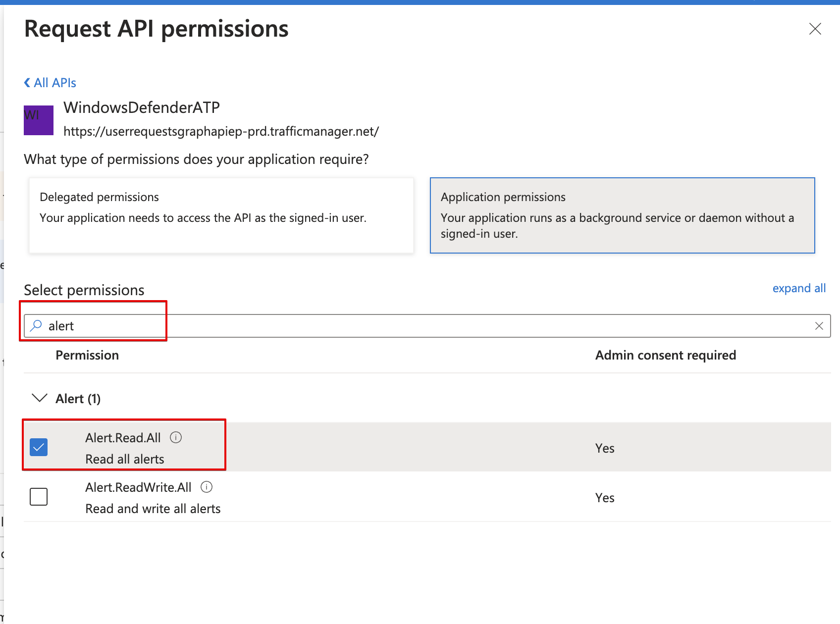This screenshot has width=840, height=624.
Task: Return to the All APIs list
Action: coord(53,82)
